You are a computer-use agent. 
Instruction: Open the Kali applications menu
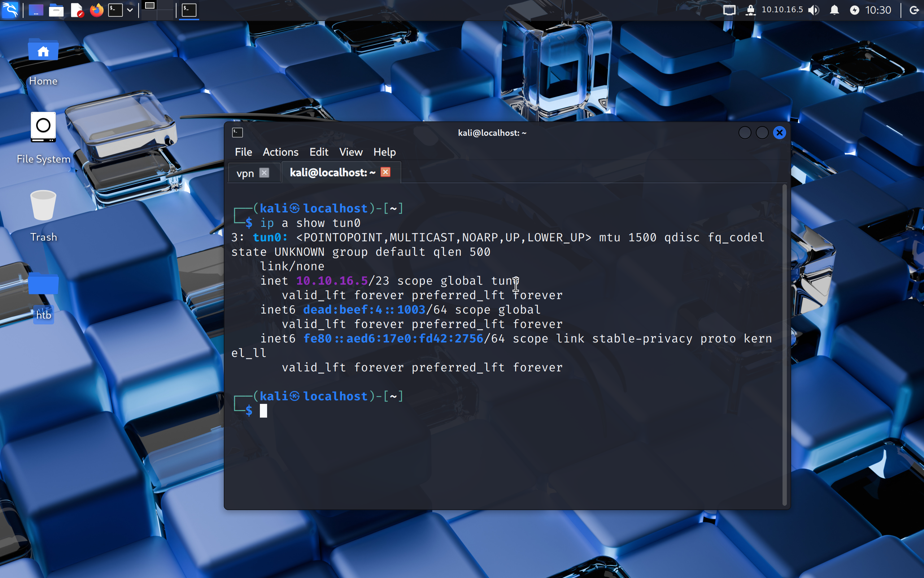coord(10,10)
